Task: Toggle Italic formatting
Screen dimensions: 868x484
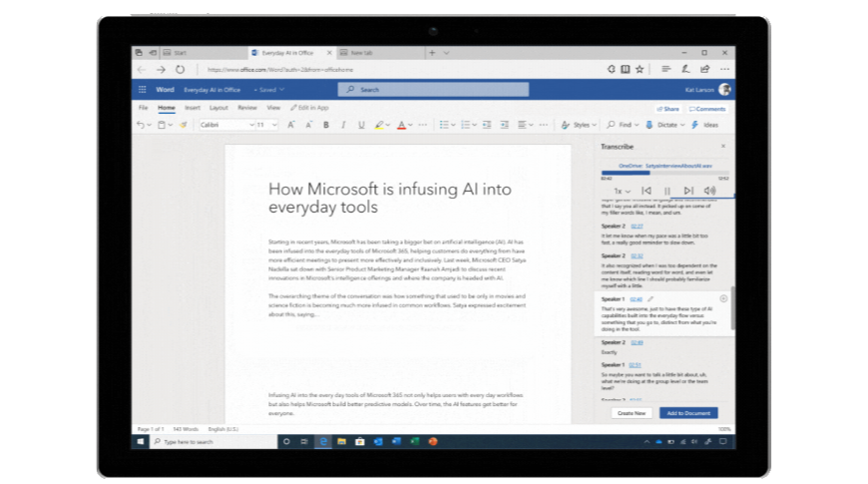Action: [x=343, y=125]
